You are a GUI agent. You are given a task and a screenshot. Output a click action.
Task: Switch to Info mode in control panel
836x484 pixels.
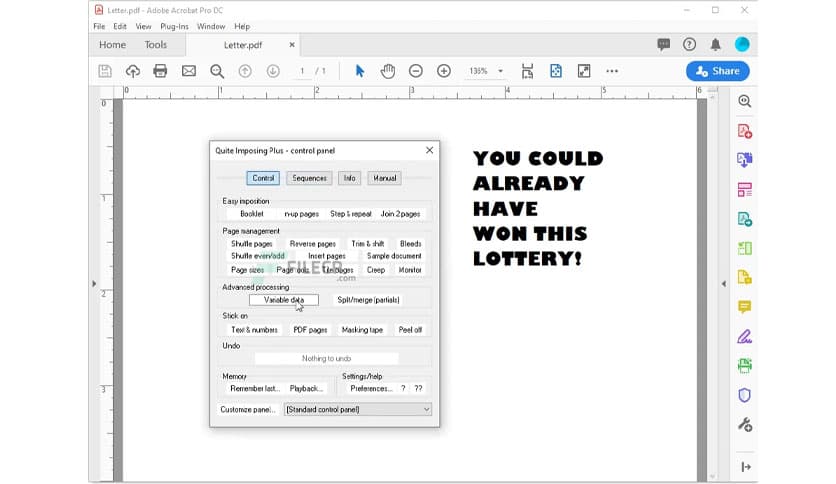349,178
